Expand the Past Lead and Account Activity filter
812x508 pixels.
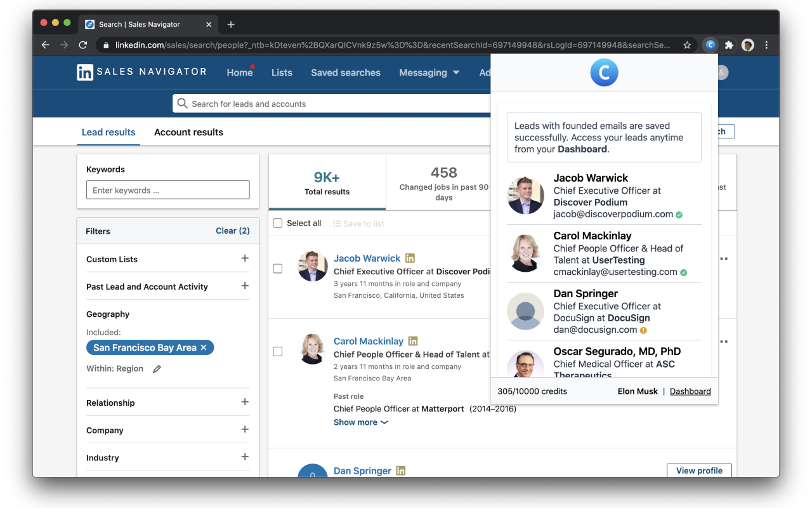pos(245,286)
